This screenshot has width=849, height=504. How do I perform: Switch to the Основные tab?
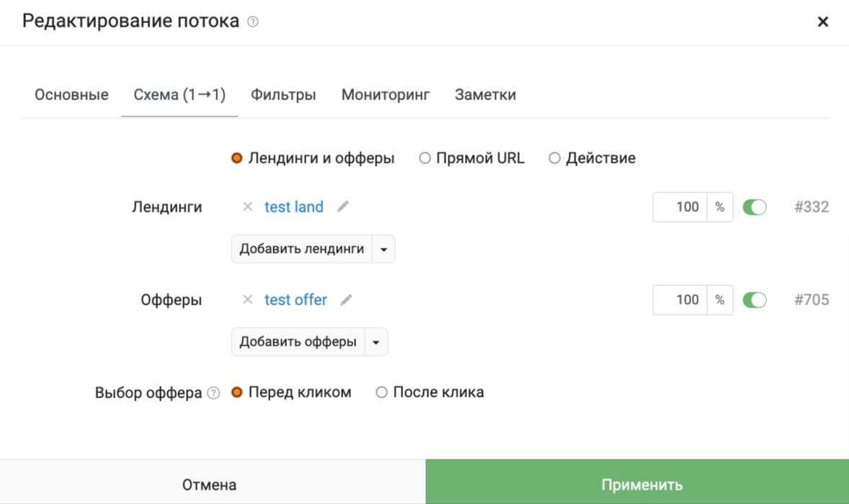71,94
